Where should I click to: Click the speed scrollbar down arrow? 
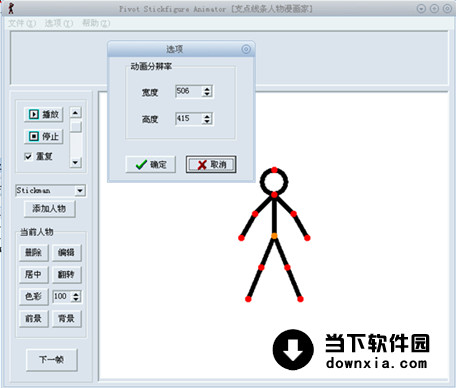76,162
